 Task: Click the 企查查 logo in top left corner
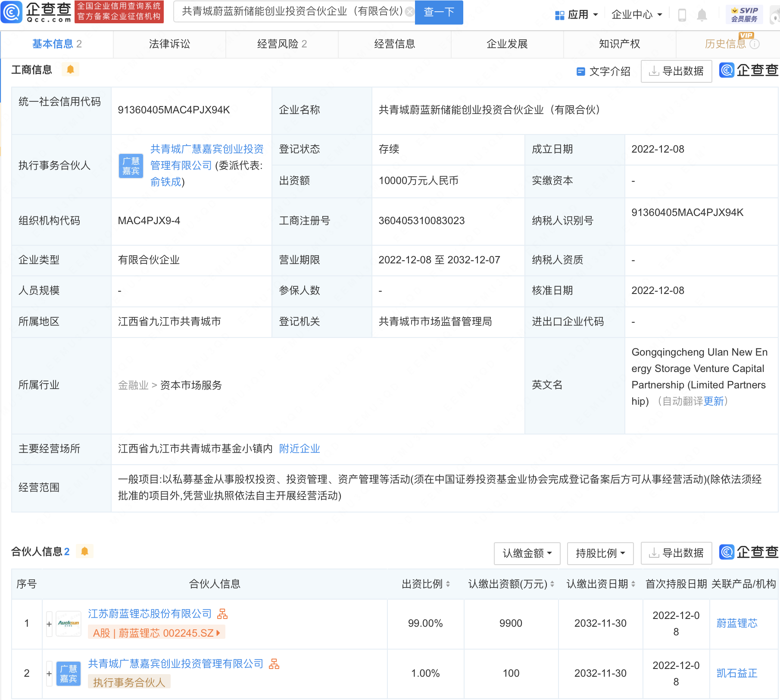pyautogui.click(x=37, y=12)
